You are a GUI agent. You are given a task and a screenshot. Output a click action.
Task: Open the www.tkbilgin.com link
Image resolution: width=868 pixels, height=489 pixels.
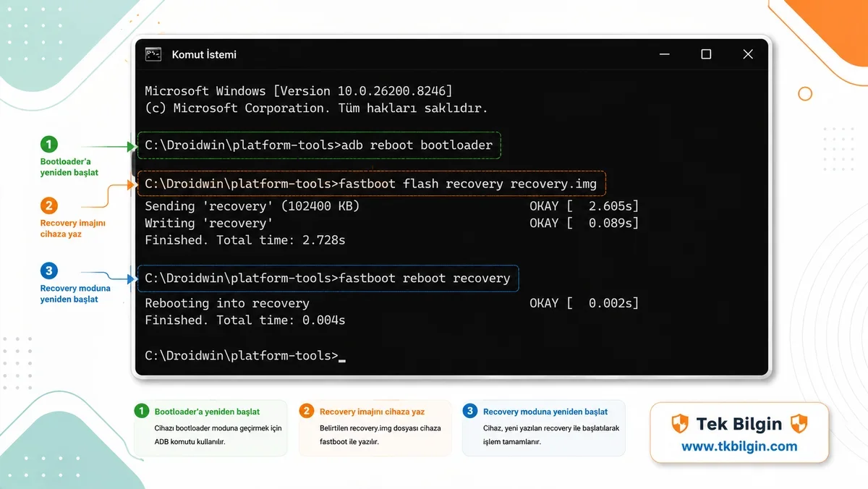tap(739, 446)
